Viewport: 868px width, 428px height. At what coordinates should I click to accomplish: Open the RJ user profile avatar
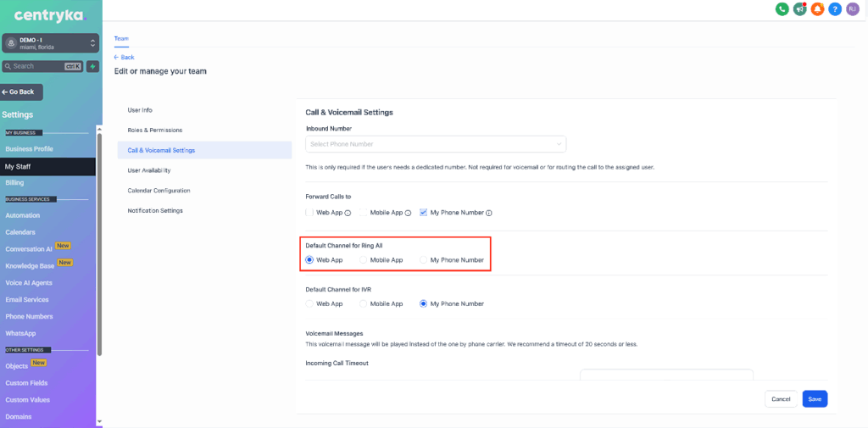[x=853, y=9]
